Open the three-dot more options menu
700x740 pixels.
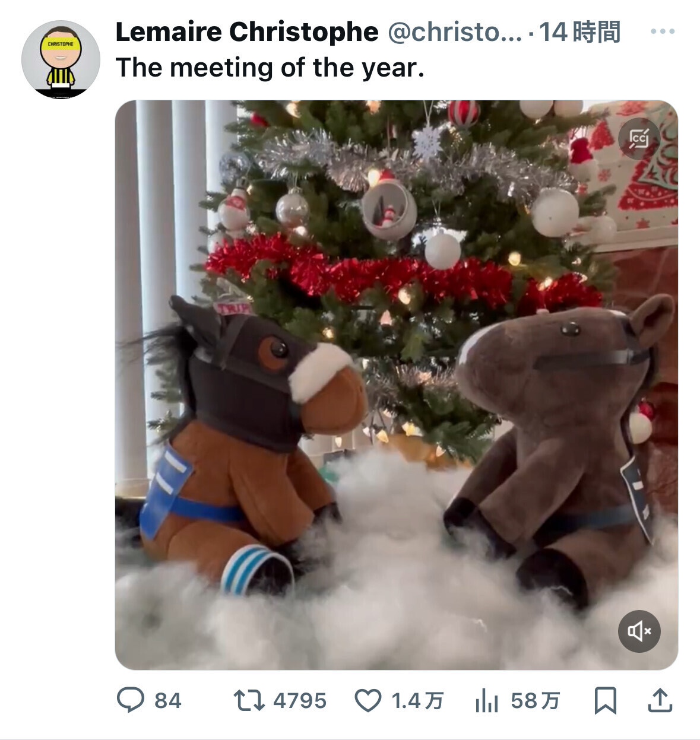[663, 31]
